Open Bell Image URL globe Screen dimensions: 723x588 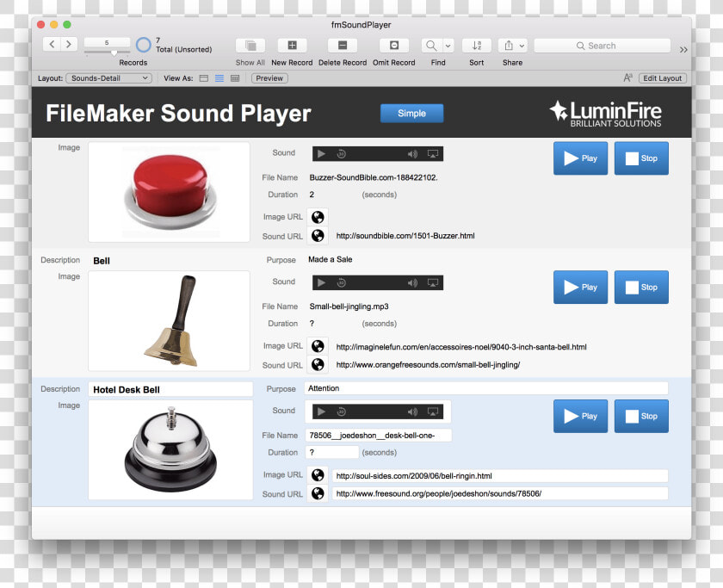pyautogui.click(x=318, y=346)
